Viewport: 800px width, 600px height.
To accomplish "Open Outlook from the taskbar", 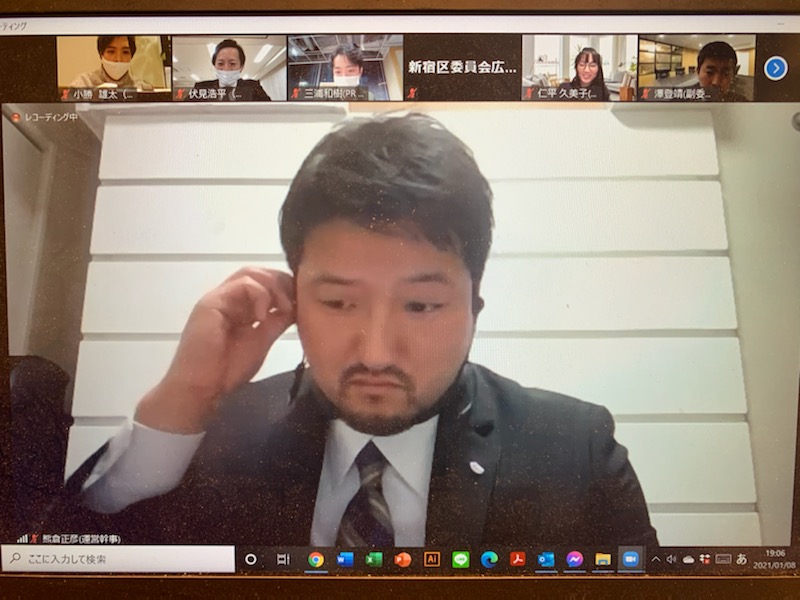I will coord(546,559).
